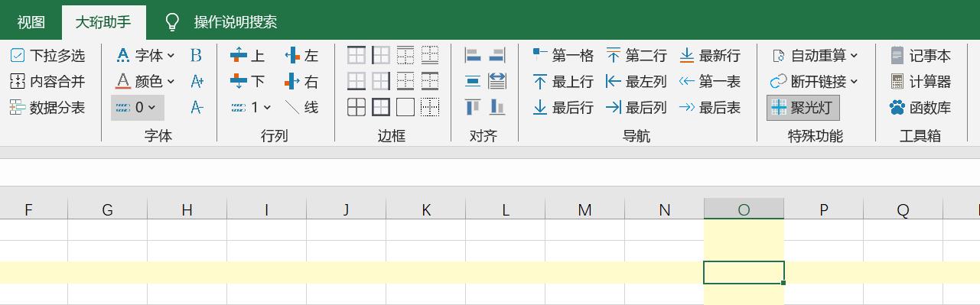Apply thick box border icon

[381, 108]
